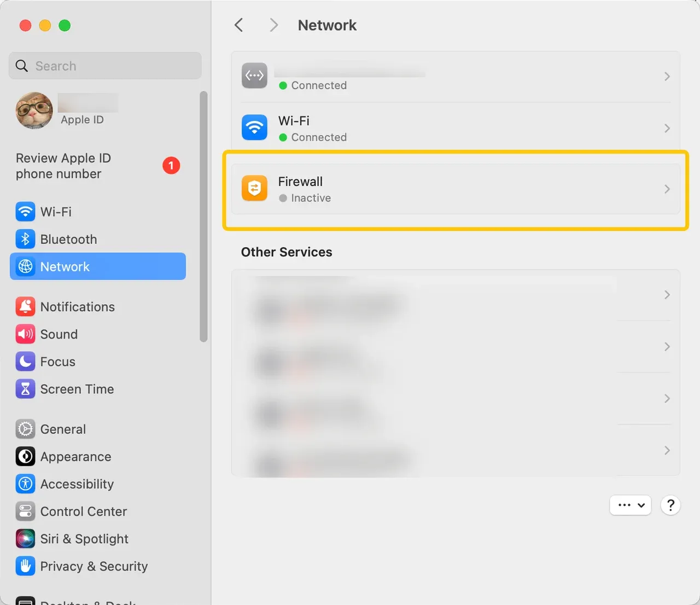Expand the second Other Services row chevron

point(667,347)
